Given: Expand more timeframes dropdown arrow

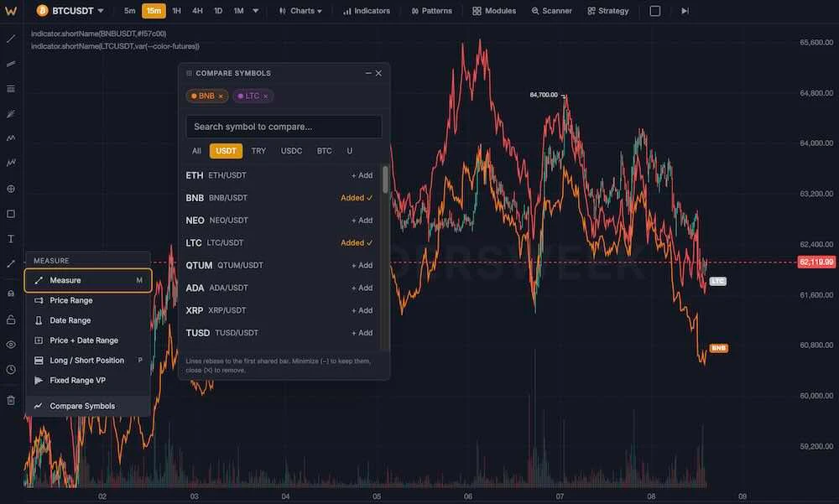Looking at the screenshot, I should point(256,11).
